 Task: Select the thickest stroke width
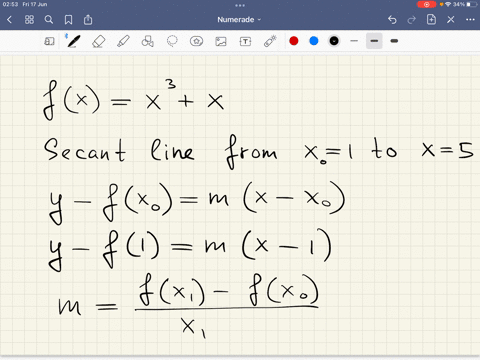point(394,41)
